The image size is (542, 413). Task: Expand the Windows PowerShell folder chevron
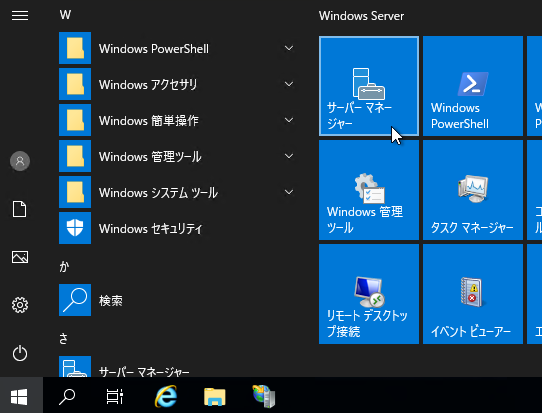coord(289,48)
